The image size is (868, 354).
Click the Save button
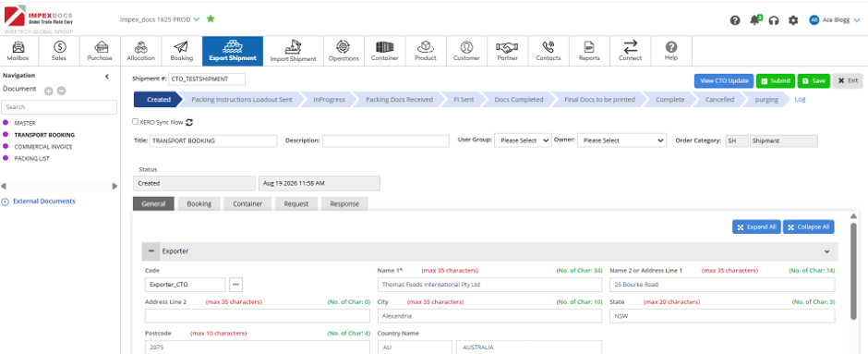point(814,81)
